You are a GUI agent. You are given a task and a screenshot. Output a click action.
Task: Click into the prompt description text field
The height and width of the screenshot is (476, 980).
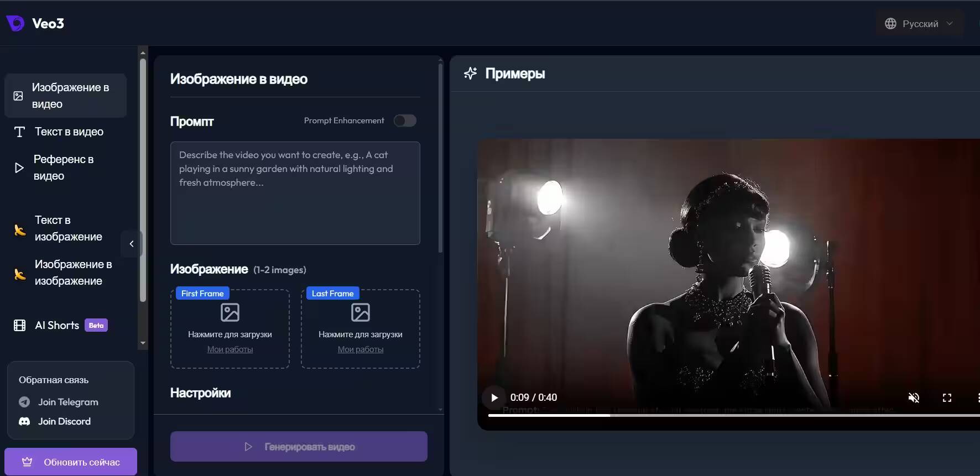(x=295, y=193)
